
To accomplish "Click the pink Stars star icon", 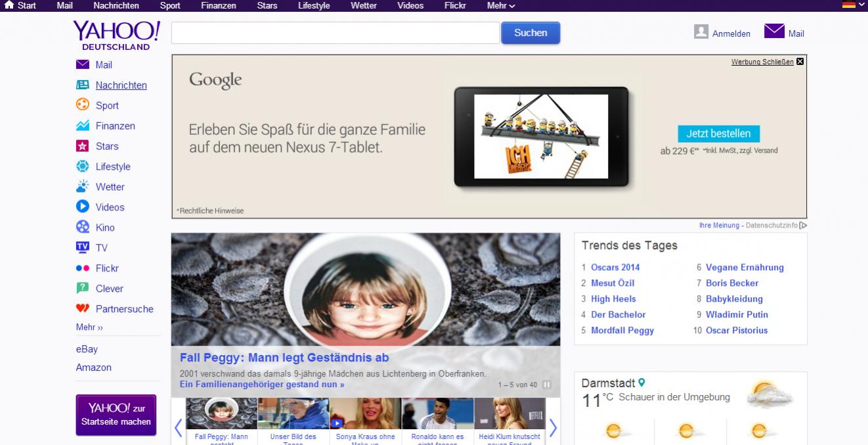I will pos(83,146).
